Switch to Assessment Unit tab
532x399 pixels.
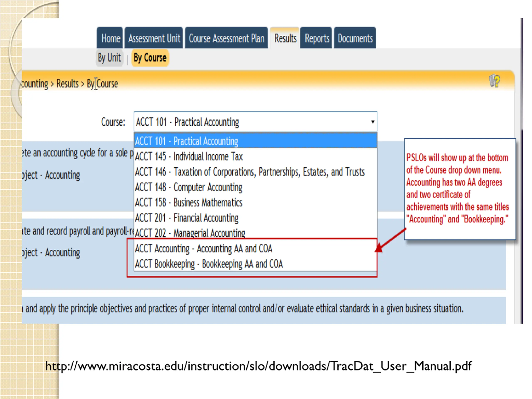pyautogui.click(x=154, y=38)
